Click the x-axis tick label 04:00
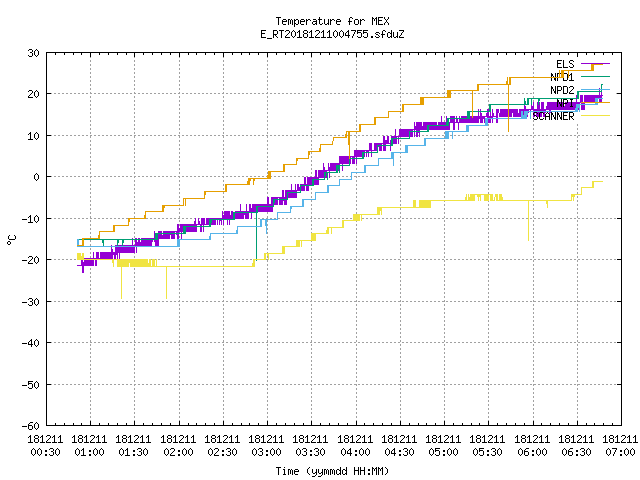The image size is (640, 480). pos(356,453)
